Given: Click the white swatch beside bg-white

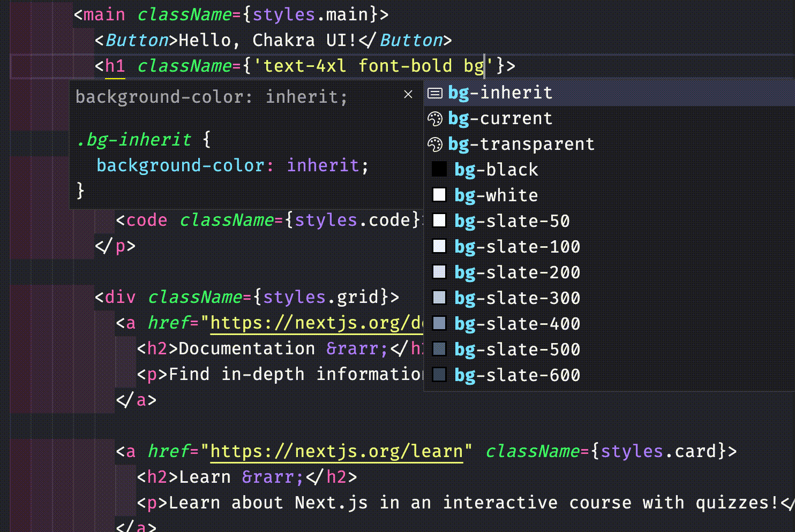Looking at the screenshot, I should click(x=439, y=195).
